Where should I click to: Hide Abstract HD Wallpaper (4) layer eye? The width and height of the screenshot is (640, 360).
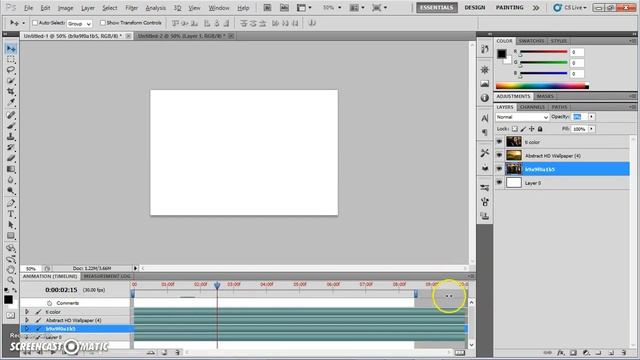(499, 156)
